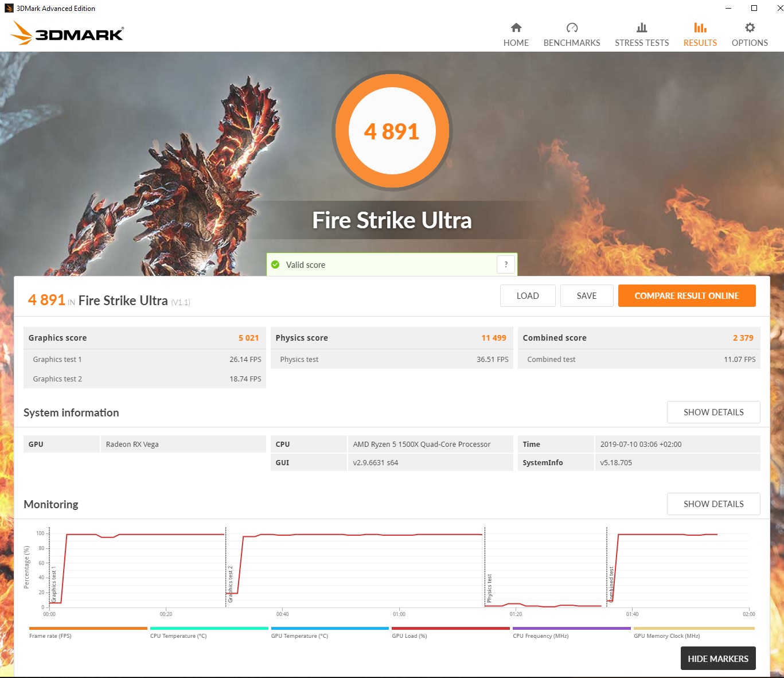
Task: Click the Combined score value 2 379
Action: click(743, 338)
